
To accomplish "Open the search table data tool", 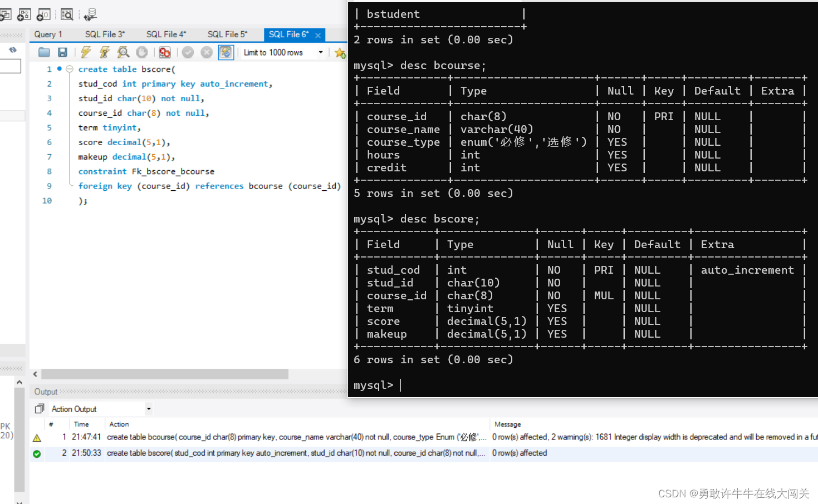I will point(67,14).
